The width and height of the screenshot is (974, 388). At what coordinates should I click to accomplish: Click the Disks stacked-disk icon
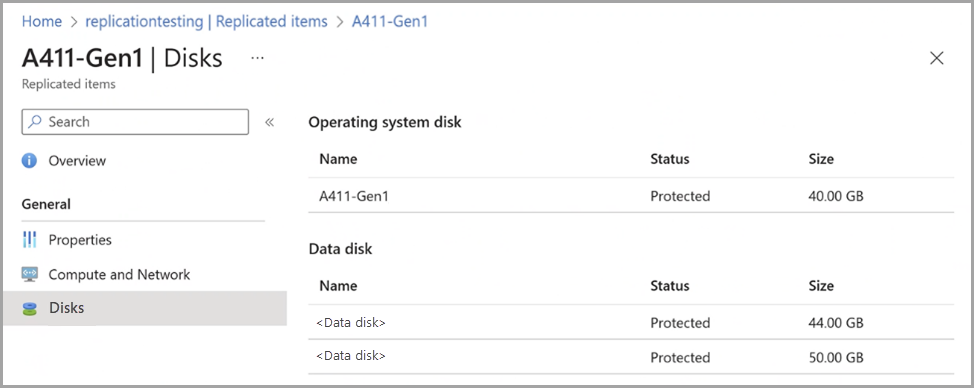click(29, 309)
